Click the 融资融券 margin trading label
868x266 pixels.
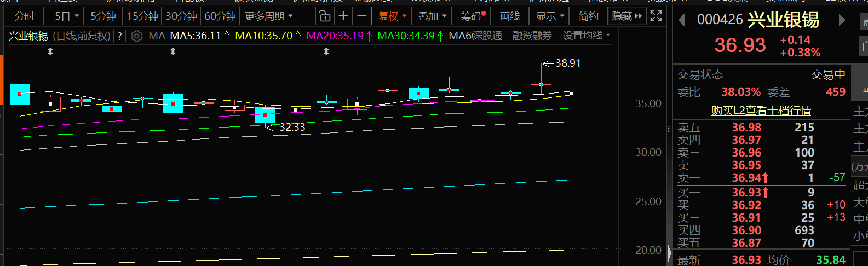pos(532,36)
